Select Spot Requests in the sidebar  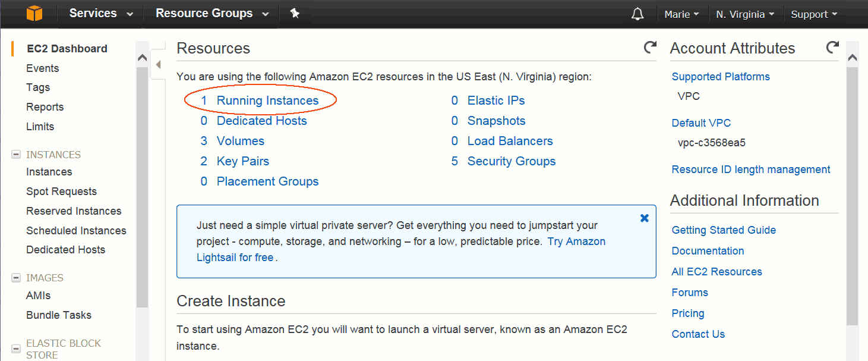[61, 192]
